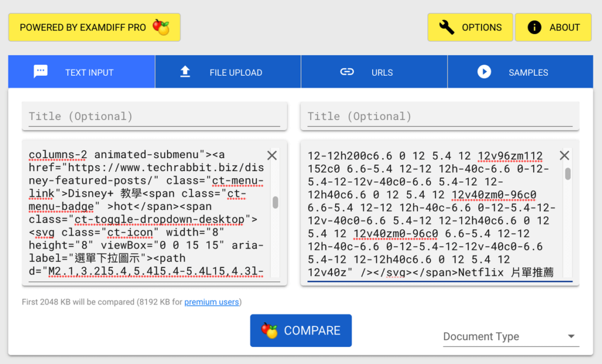
Task: Open the URLs tab
Action: tap(374, 72)
